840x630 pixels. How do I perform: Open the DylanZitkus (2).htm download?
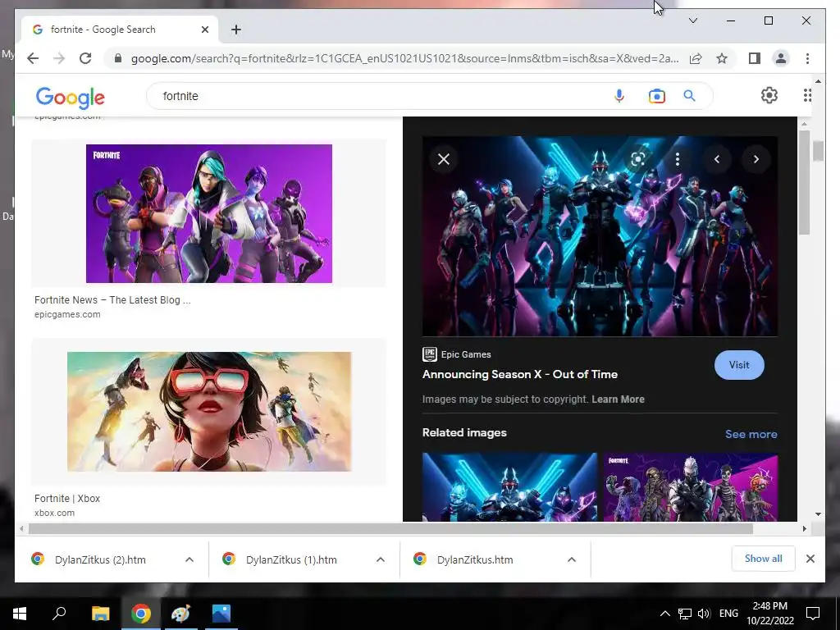click(x=100, y=559)
